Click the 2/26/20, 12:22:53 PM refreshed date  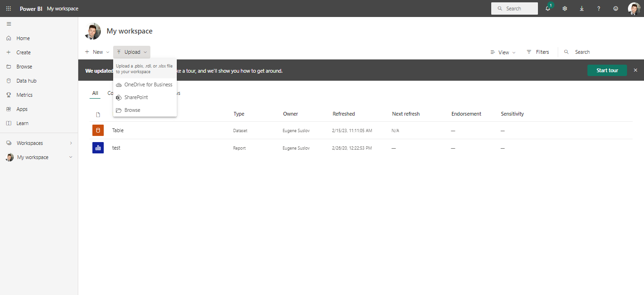(x=352, y=148)
